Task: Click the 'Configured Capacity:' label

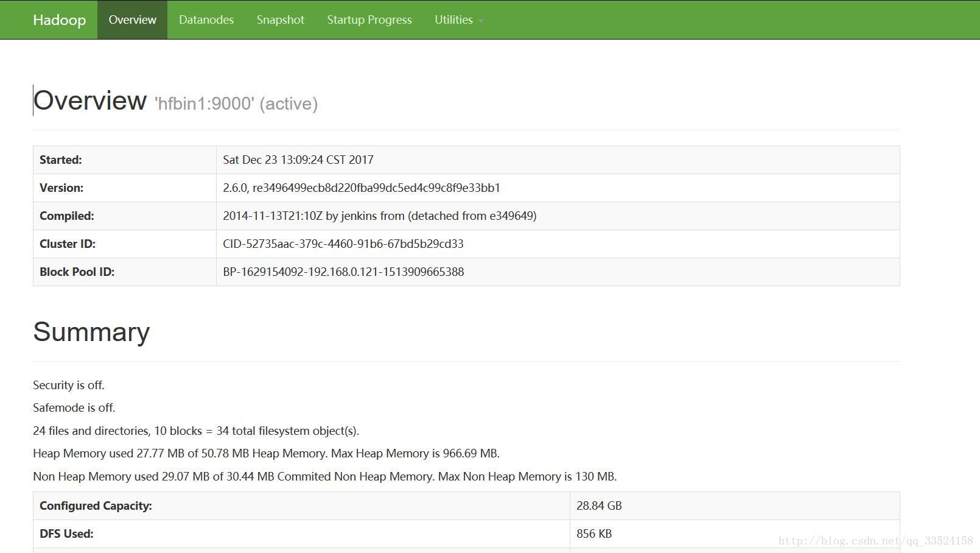Action: [96, 505]
